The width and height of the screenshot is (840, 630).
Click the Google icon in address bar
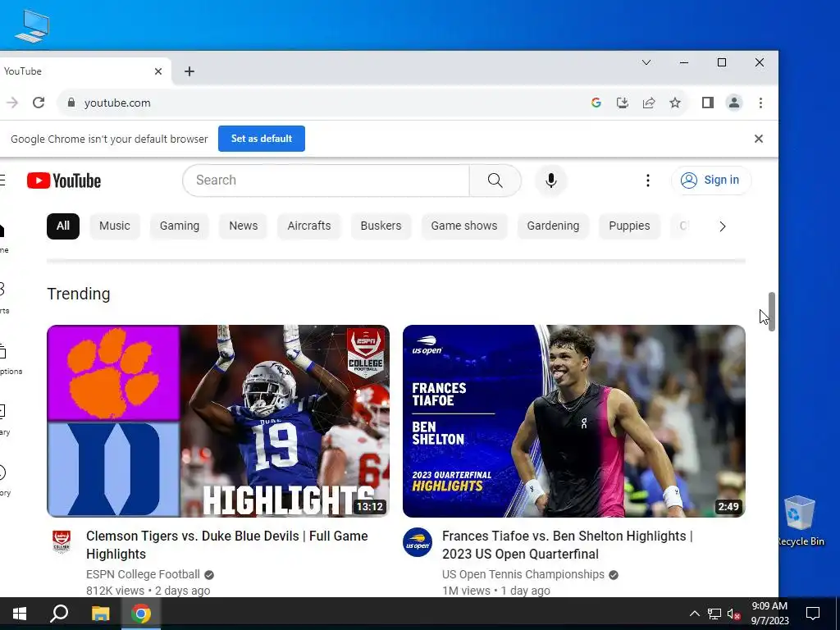pos(596,103)
